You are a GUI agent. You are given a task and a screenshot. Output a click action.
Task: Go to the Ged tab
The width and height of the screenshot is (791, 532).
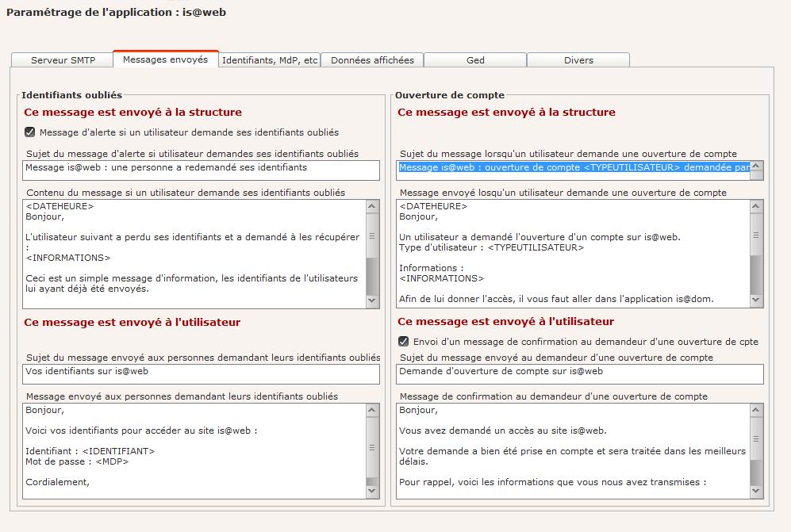(x=475, y=60)
